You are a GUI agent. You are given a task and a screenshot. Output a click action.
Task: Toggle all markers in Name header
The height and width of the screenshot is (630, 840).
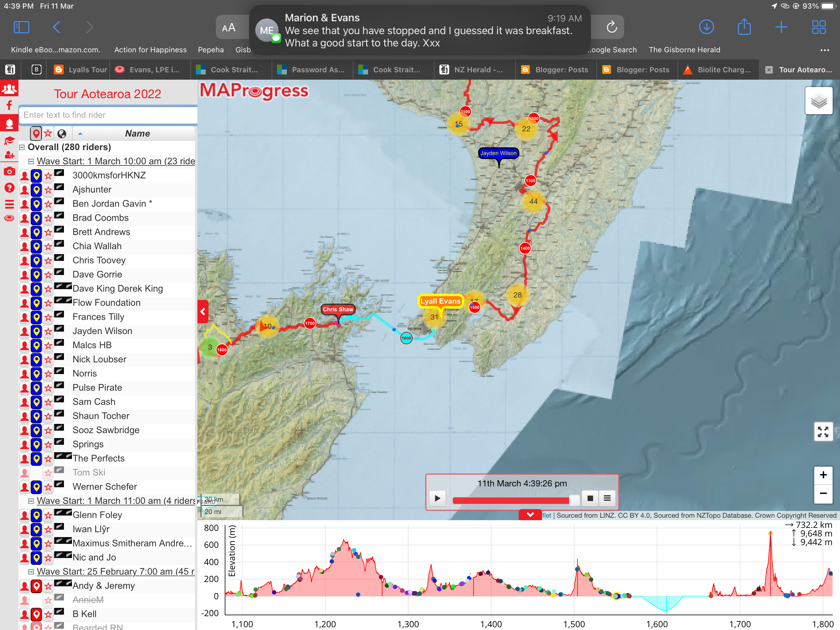(x=36, y=134)
